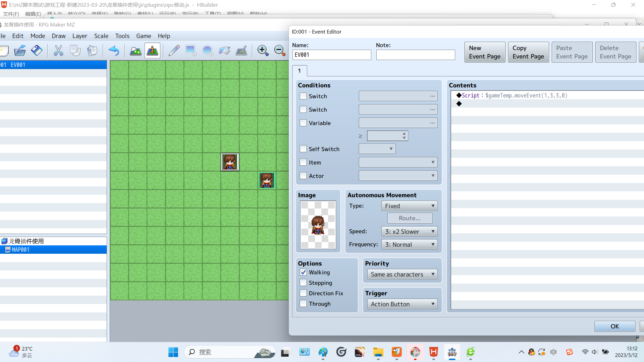Image resolution: width=644 pixels, height=362 pixels.
Task: Click the Zoom Out magnifier
Action: point(280,51)
